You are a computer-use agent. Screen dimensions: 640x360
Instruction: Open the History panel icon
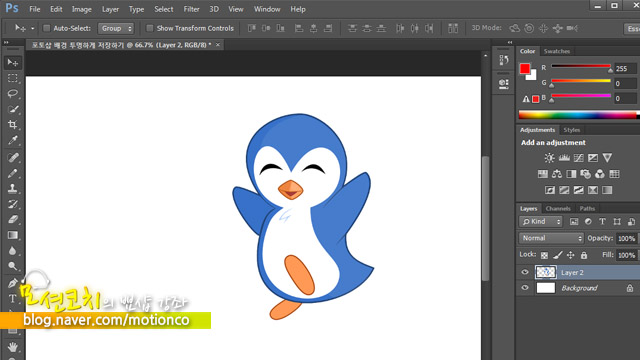504,60
